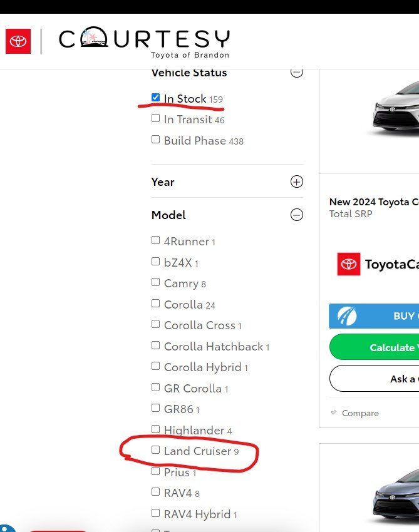
Task: Collapse the Vehicle Status section
Action: (297, 72)
